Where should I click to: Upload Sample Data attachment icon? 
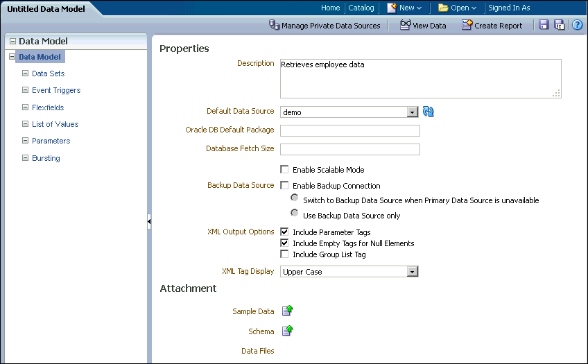[287, 311]
